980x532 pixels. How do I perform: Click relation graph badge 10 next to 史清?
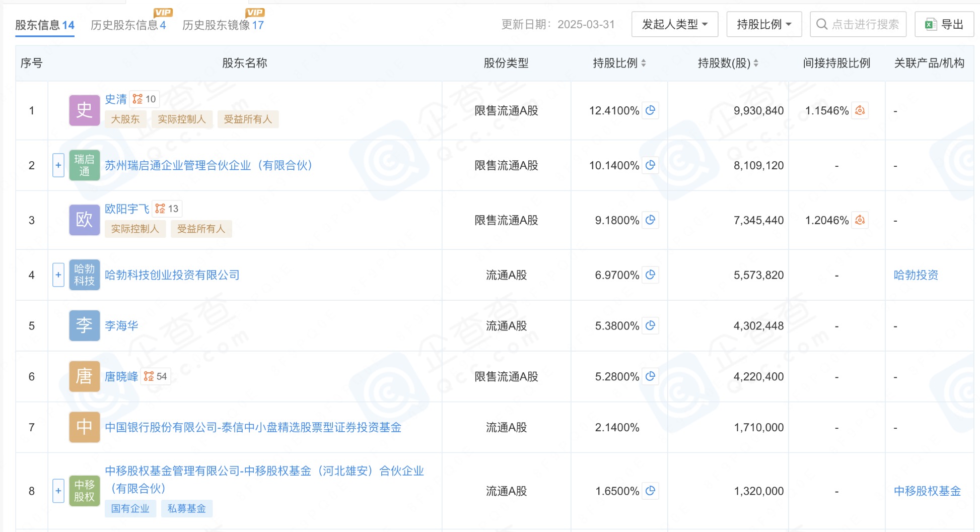[x=145, y=99]
